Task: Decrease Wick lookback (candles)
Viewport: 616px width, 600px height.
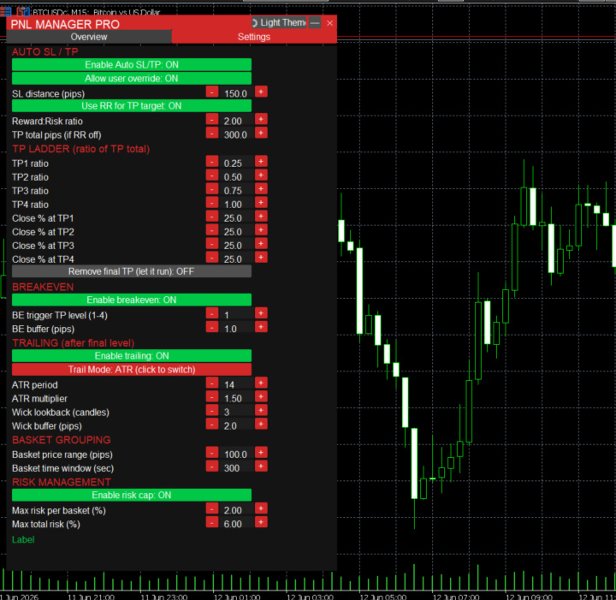Action: click(x=212, y=410)
